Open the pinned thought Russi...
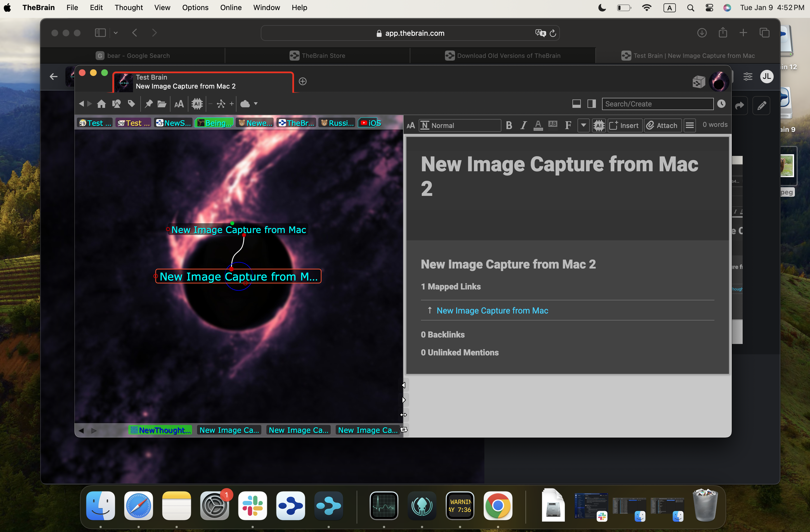810x532 pixels. (337, 123)
